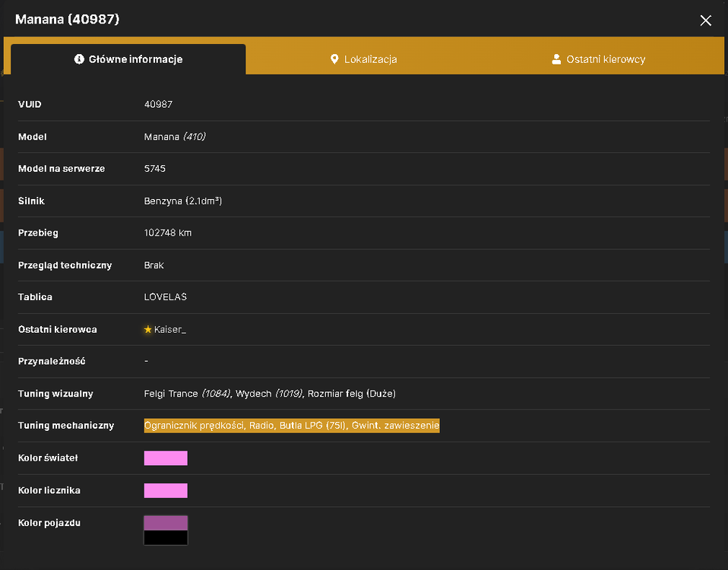
Task: Click the Przegląd techniczny value Brak
Action: 154,265
